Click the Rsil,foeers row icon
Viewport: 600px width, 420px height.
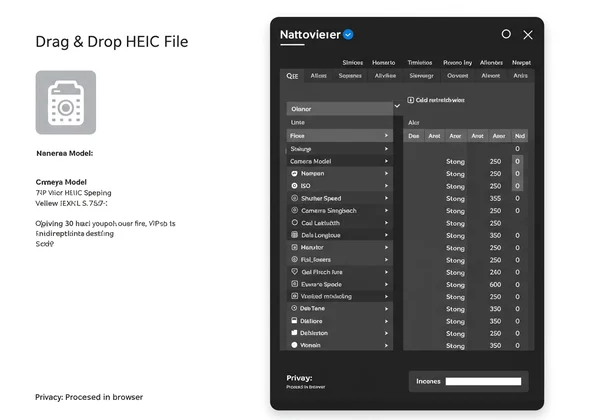coord(294,259)
